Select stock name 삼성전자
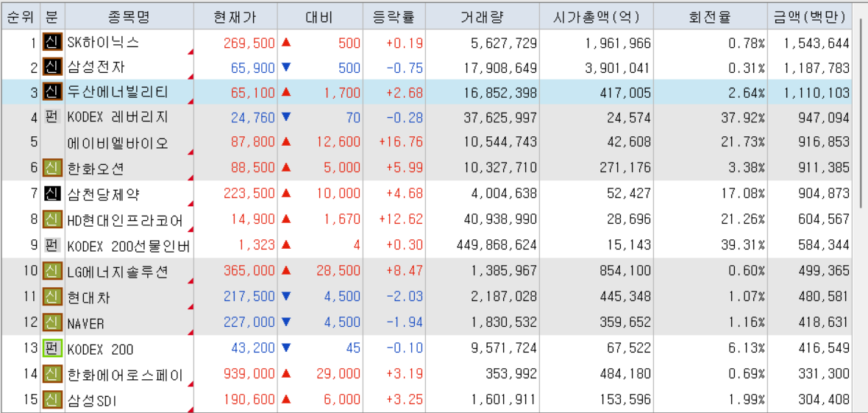 (x=96, y=68)
